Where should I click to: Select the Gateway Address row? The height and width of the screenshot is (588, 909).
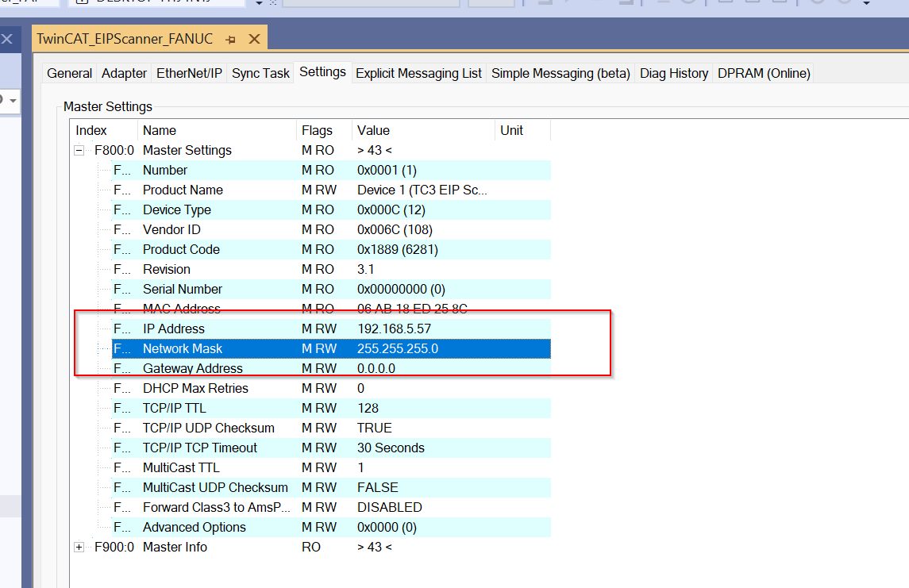331,368
